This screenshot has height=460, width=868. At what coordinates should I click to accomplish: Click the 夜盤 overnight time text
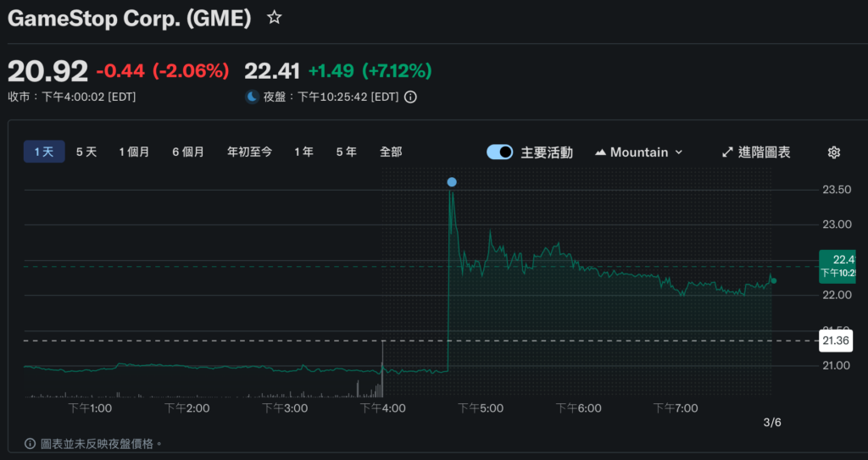point(331,97)
